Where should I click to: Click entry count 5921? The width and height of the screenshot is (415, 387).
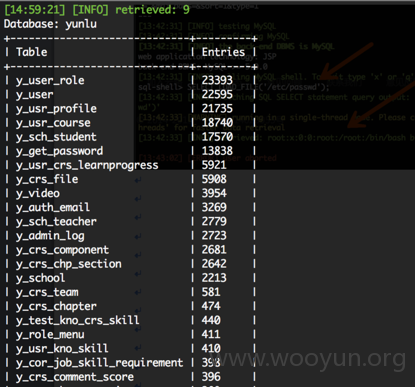214,165
